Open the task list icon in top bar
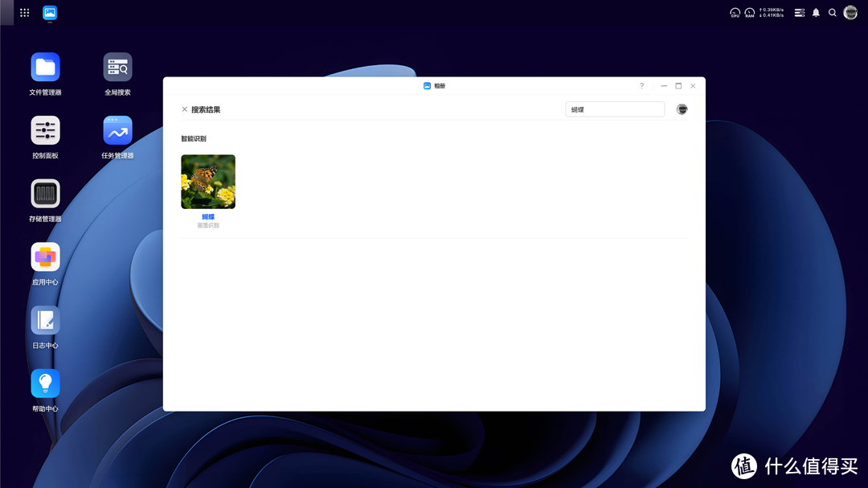 click(800, 13)
